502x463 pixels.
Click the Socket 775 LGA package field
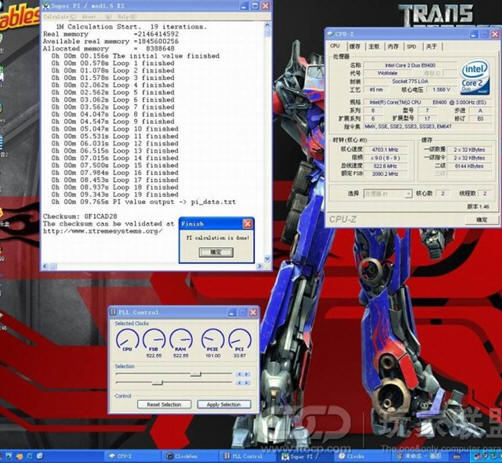click(x=410, y=81)
